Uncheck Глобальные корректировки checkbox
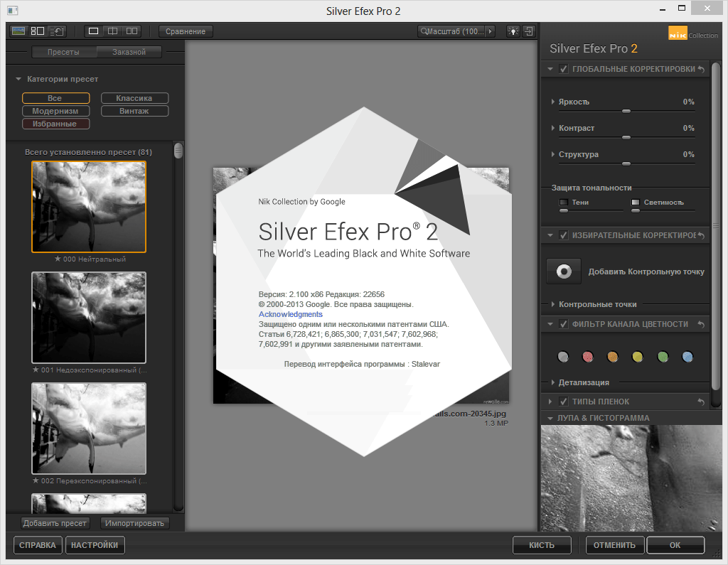This screenshot has height=565, width=728. (564, 69)
